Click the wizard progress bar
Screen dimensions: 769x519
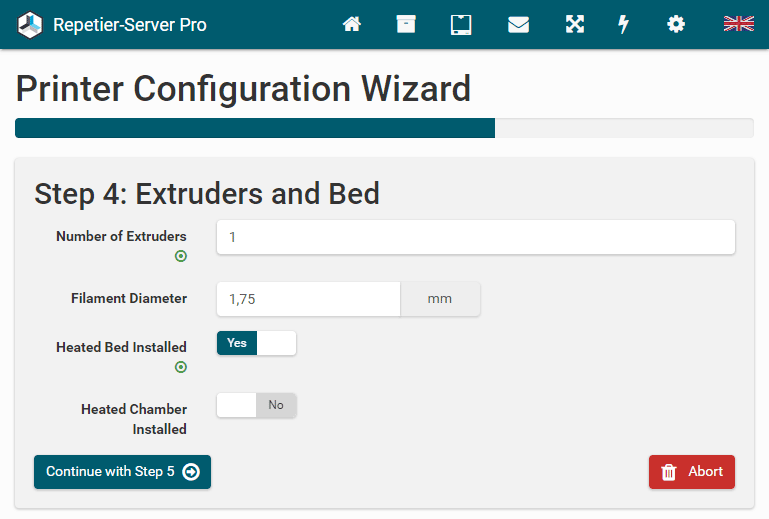pyautogui.click(x=384, y=128)
